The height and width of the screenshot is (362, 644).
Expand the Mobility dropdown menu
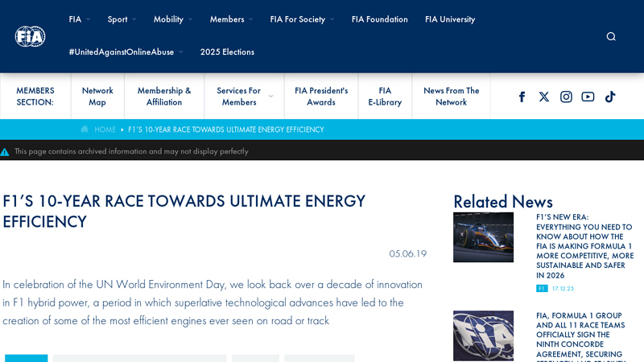(x=172, y=19)
